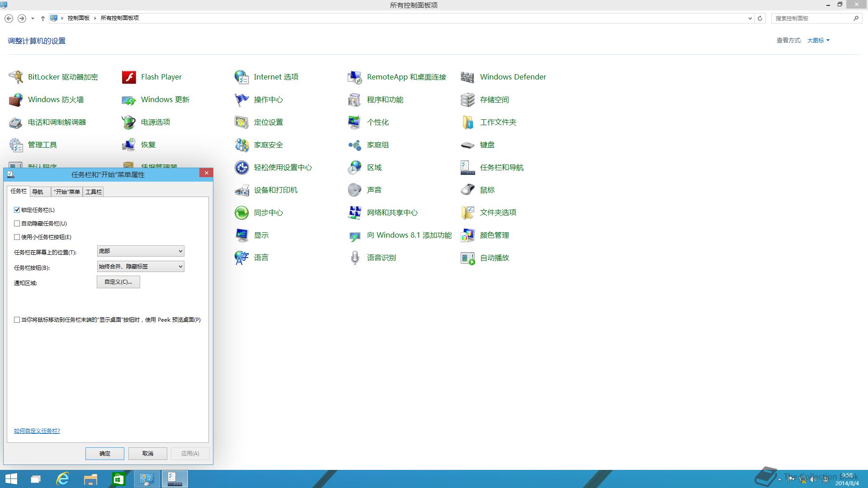Open 电源选项 icon
The width and height of the screenshot is (868, 488).
[129, 122]
